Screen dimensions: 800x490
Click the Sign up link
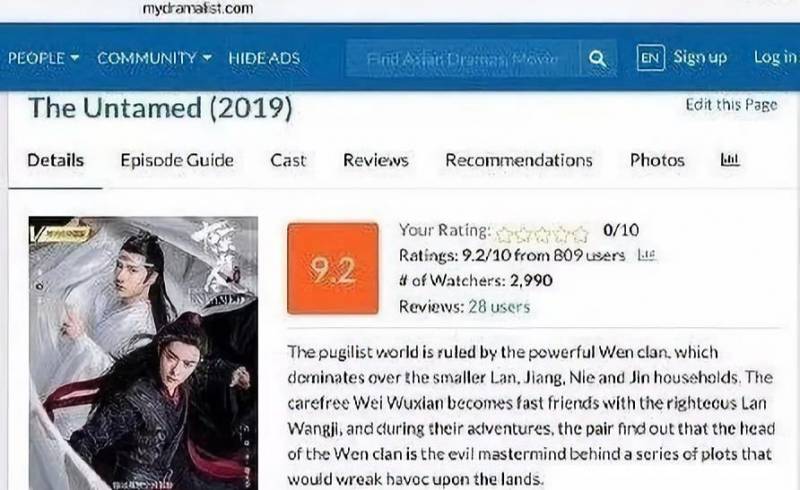(x=700, y=58)
